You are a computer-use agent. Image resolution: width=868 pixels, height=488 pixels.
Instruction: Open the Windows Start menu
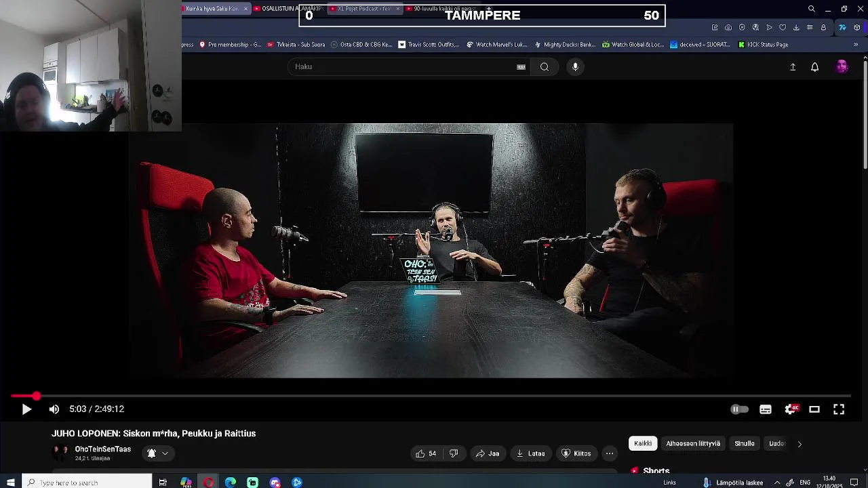pyautogui.click(x=10, y=483)
